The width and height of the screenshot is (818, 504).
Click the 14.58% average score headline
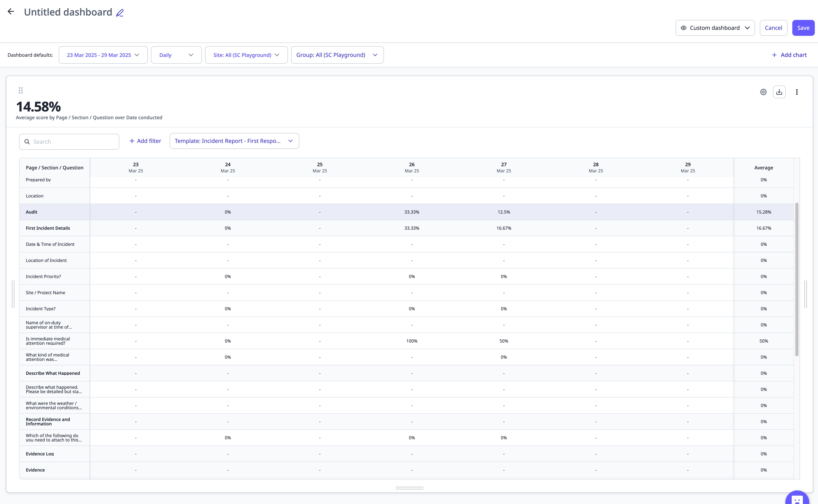click(38, 107)
